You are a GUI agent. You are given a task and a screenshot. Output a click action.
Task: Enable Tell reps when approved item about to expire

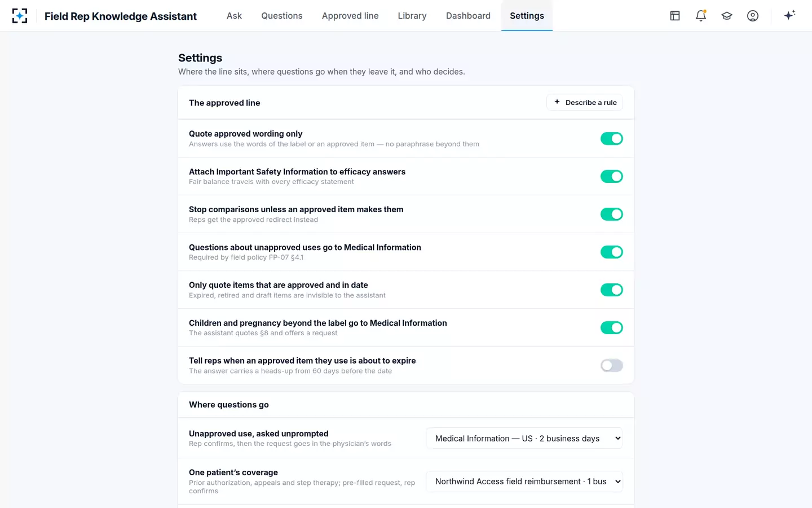pyautogui.click(x=612, y=366)
